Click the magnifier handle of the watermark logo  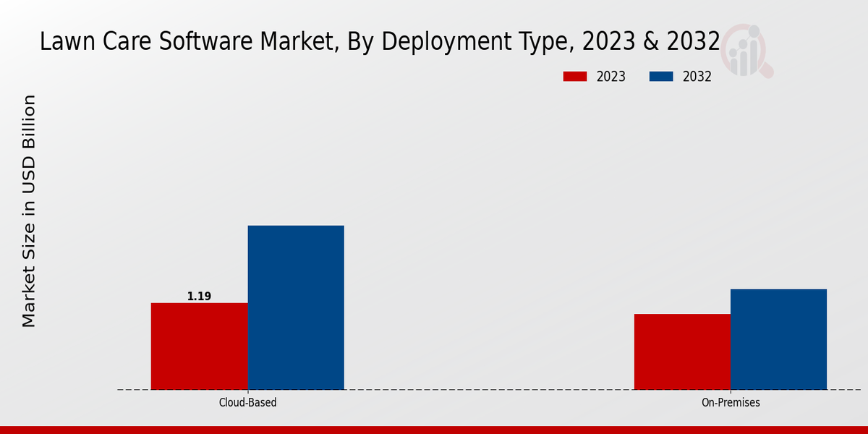[x=766, y=70]
